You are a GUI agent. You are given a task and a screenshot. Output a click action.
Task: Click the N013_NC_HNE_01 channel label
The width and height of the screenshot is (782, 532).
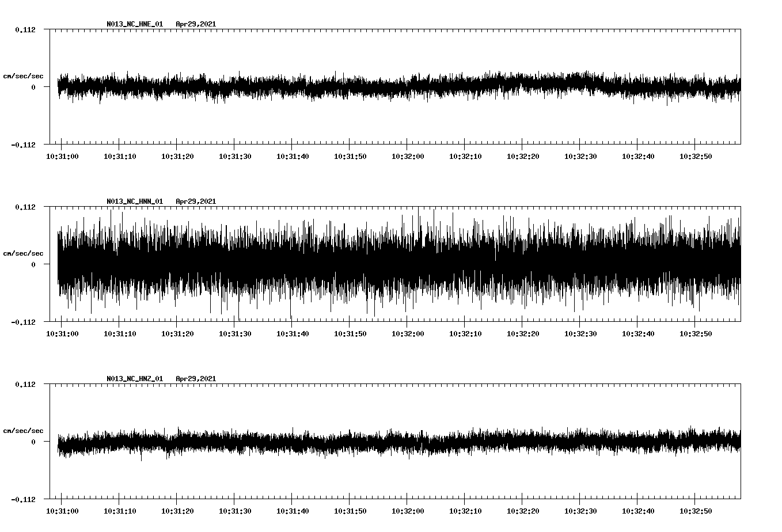pyautogui.click(x=134, y=24)
